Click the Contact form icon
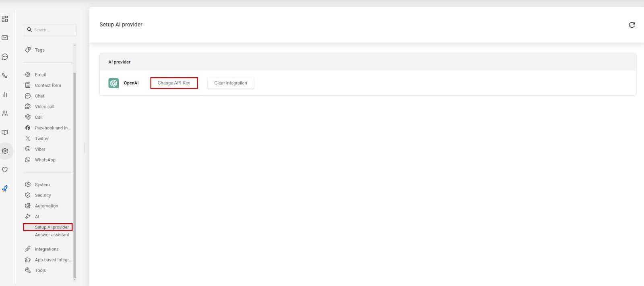644x286 pixels. [x=28, y=85]
